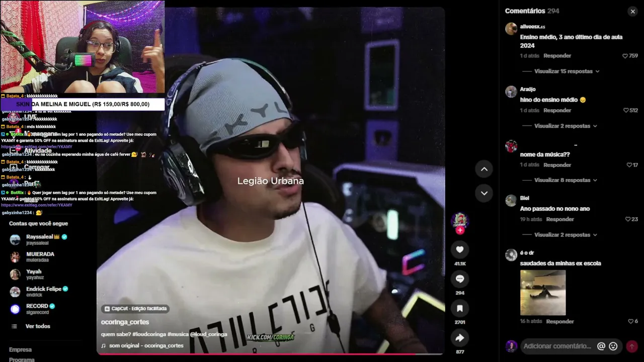Expand 'Visualizar 15 respostas' replies
Screen dimensions: 644x362
[567, 71]
